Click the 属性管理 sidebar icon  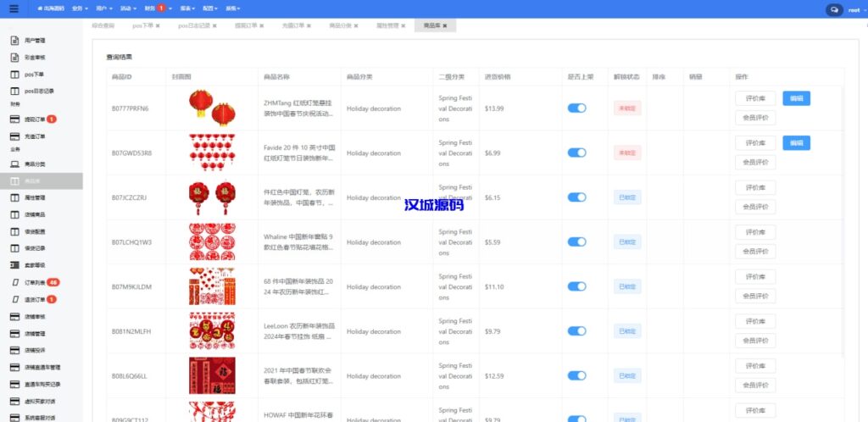pos(15,197)
